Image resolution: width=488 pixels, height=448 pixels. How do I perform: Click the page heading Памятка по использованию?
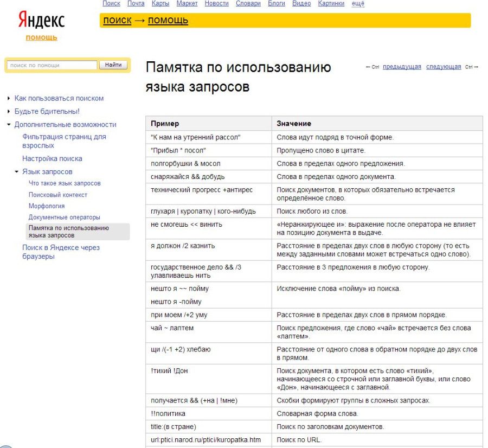click(239, 77)
